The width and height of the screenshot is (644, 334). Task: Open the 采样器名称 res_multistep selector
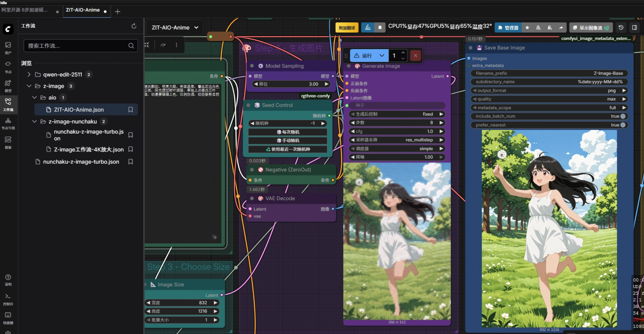tap(397, 140)
